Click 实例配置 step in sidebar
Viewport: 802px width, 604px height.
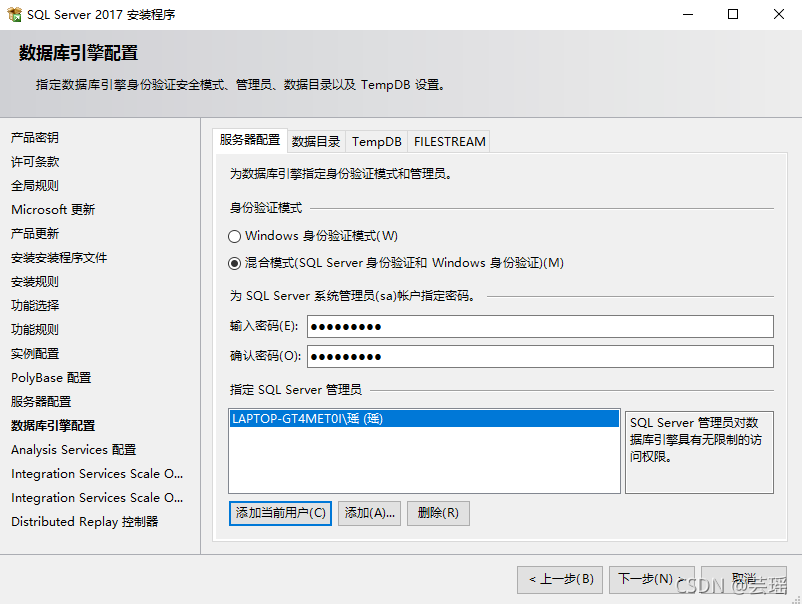tap(35, 354)
